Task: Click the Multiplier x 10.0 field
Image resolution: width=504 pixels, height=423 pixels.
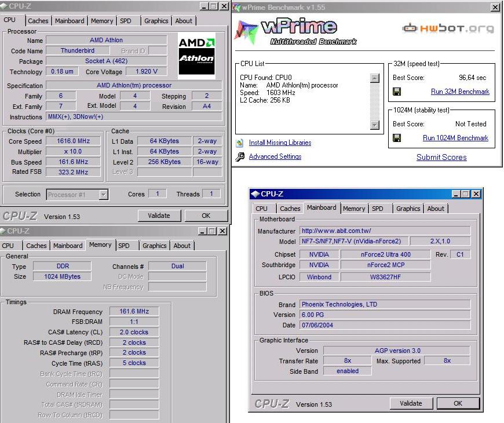Action: point(74,151)
